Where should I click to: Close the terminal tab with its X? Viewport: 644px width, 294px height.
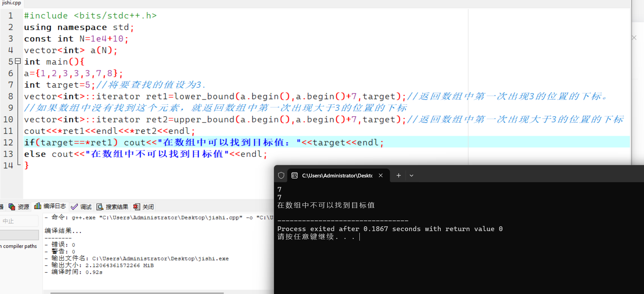coord(381,175)
